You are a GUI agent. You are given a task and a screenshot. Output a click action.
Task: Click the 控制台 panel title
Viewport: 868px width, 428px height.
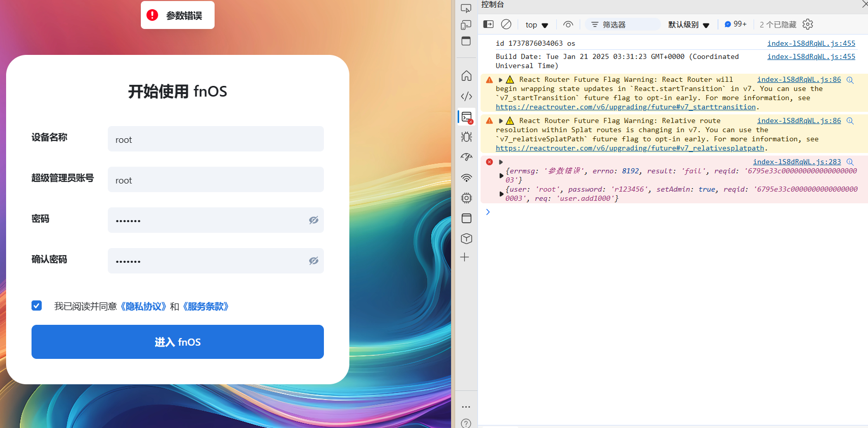[x=492, y=5]
